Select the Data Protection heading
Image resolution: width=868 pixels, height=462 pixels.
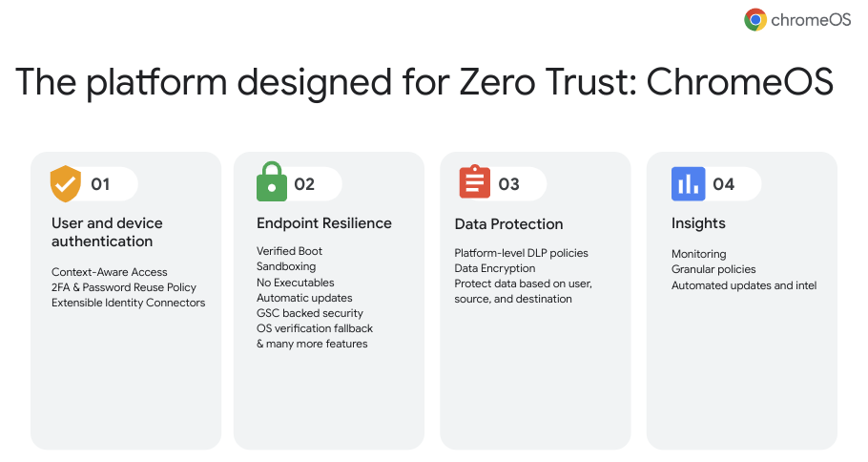pos(508,224)
